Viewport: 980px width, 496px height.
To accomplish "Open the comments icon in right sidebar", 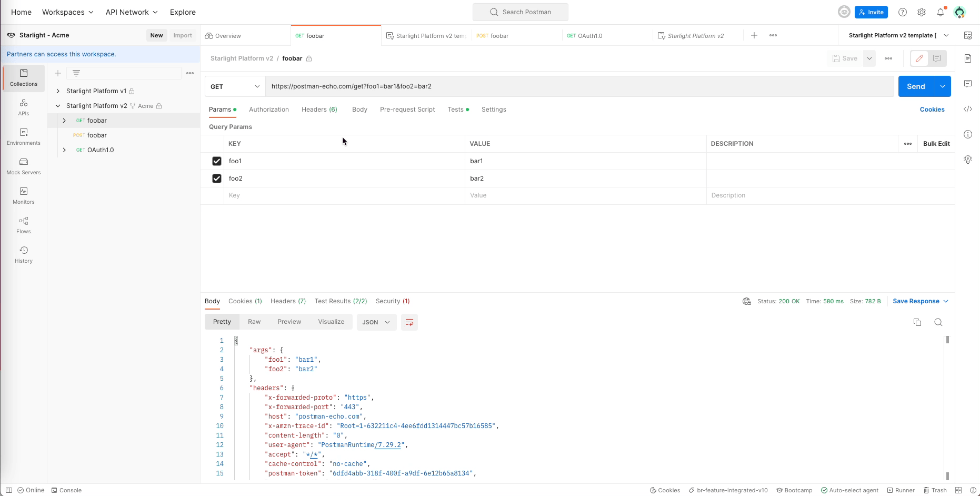I will [x=968, y=84].
